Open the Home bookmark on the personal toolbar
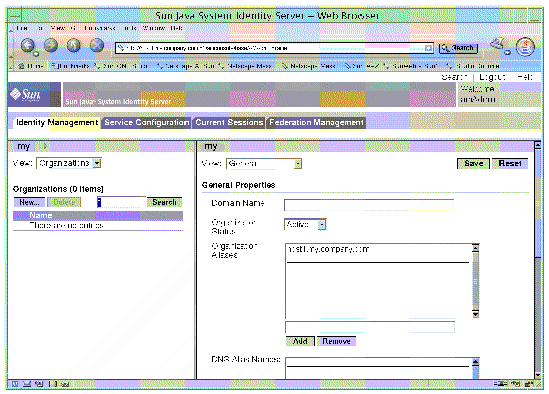This screenshot has width=549, height=394. click(31, 66)
